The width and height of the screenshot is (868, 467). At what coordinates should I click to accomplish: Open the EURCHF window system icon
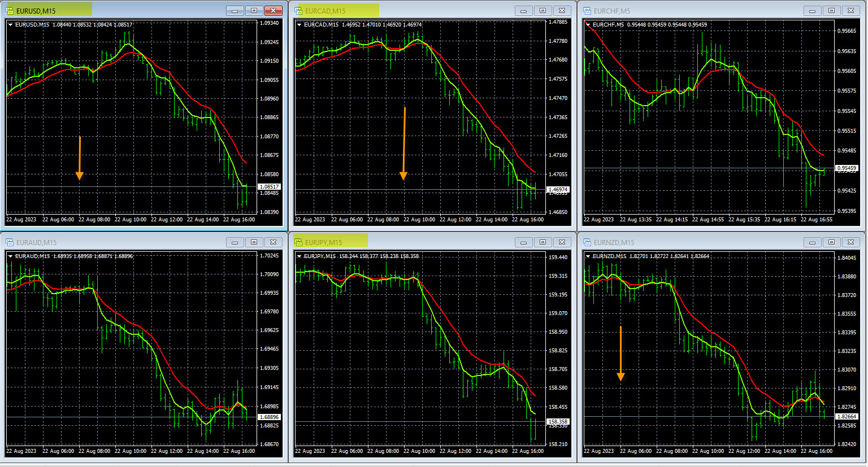click(x=588, y=11)
